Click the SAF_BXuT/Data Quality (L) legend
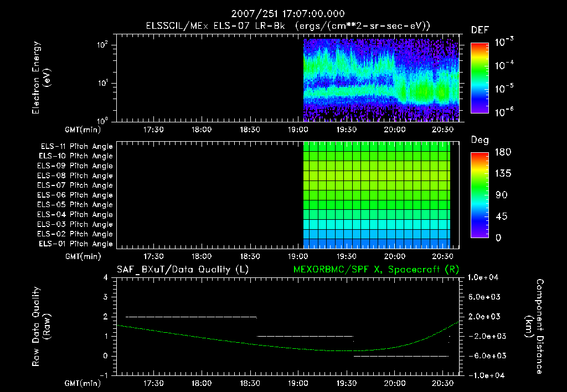Screen dimensions: 567x392 pos(183,270)
